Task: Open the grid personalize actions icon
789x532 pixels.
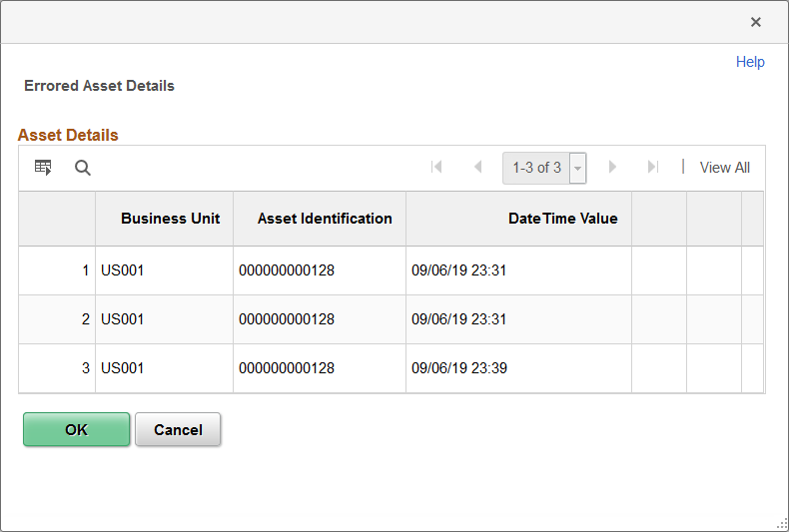Action: [43, 168]
